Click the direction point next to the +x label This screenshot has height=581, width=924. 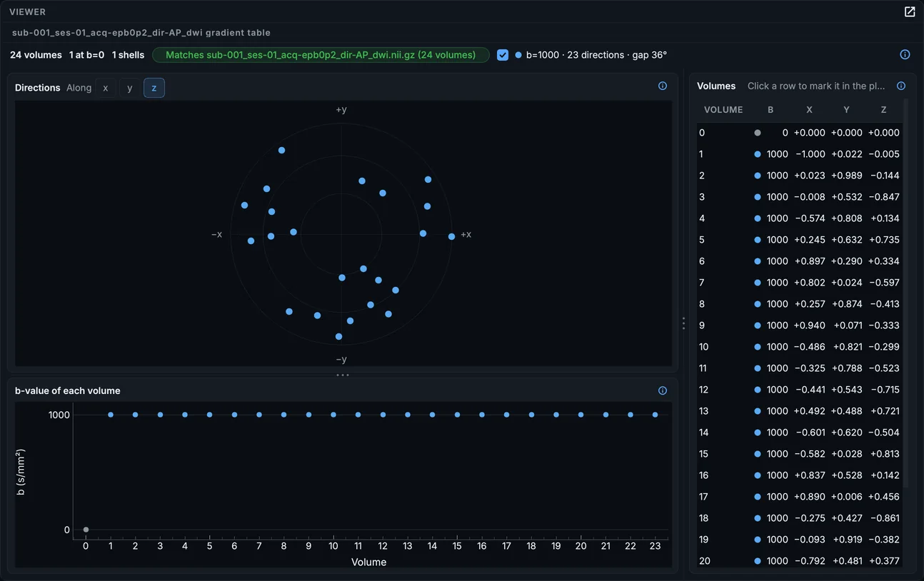pyautogui.click(x=451, y=236)
